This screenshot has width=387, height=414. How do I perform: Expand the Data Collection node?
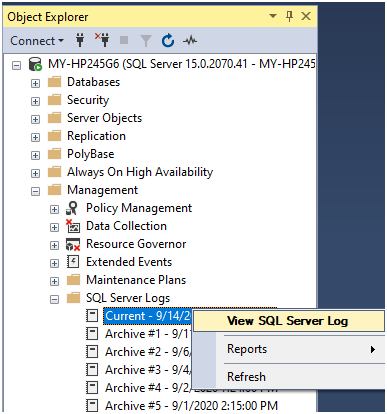[x=54, y=227]
